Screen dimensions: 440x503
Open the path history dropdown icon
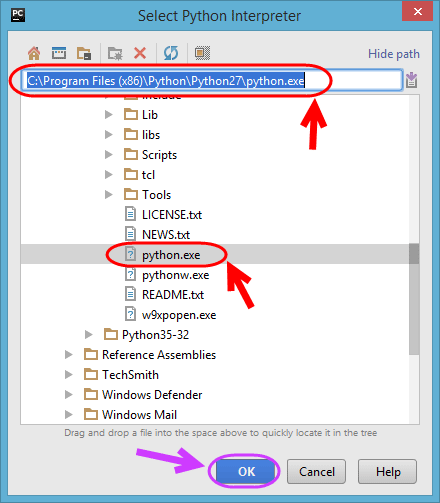pyautogui.click(x=412, y=80)
